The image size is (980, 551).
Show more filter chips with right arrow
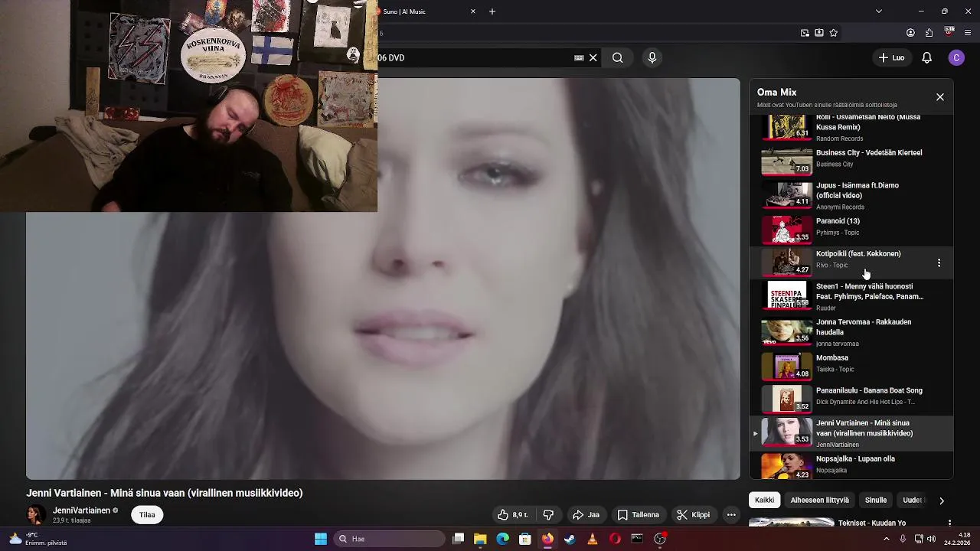[942, 500]
